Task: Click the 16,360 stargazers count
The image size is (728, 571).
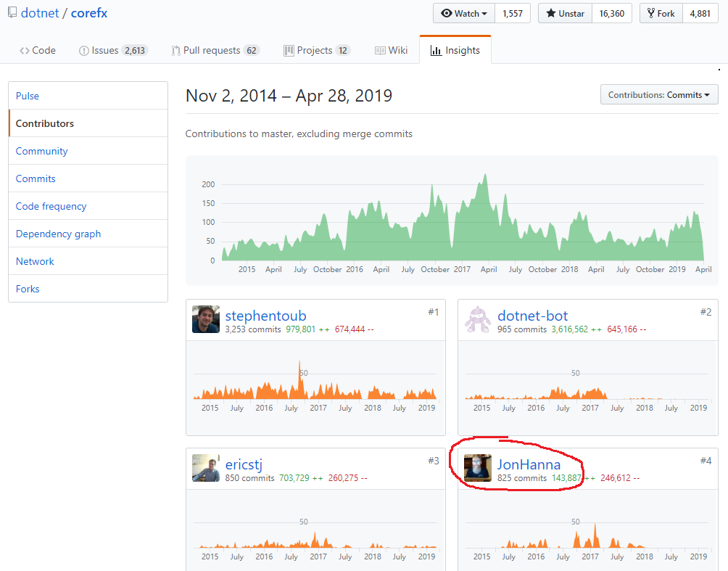Action: tap(611, 13)
